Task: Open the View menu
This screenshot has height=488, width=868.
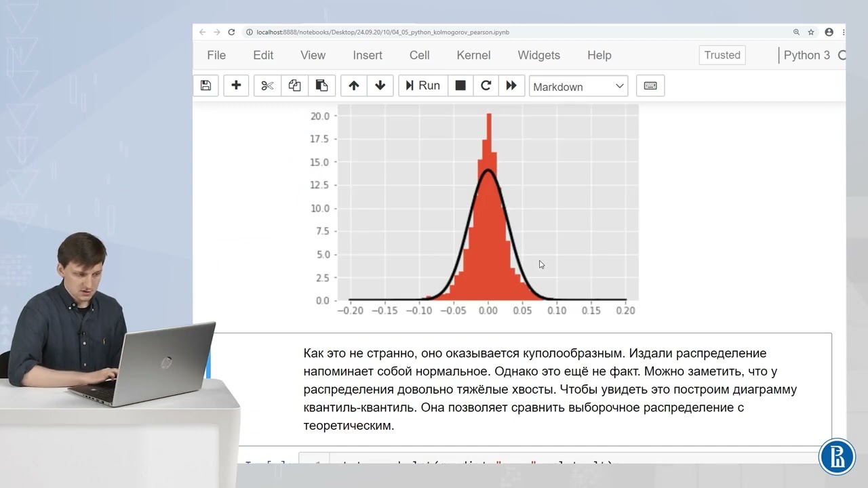Action: pos(313,55)
